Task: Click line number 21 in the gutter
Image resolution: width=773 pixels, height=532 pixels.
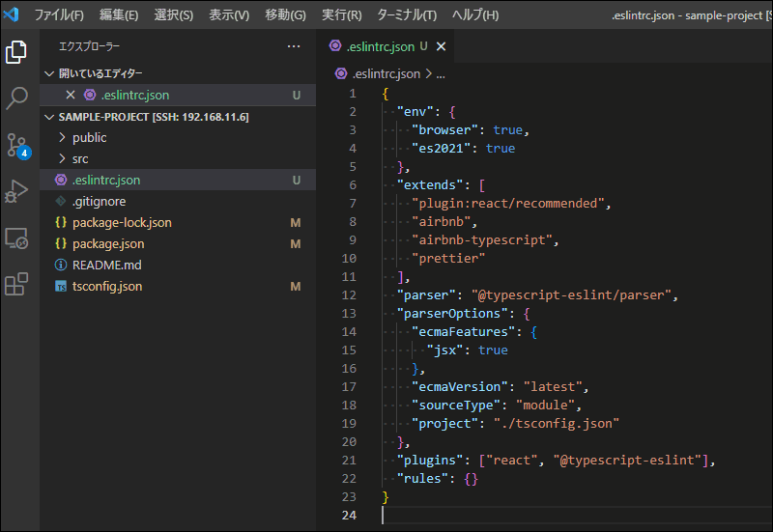Action: pyautogui.click(x=349, y=461)
